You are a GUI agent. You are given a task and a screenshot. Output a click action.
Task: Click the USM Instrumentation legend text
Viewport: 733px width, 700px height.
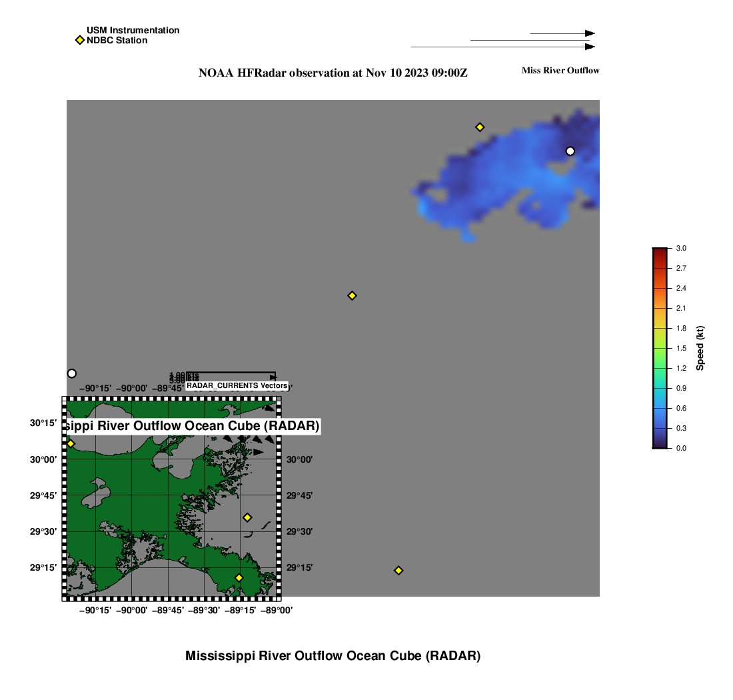pos(133,30)
